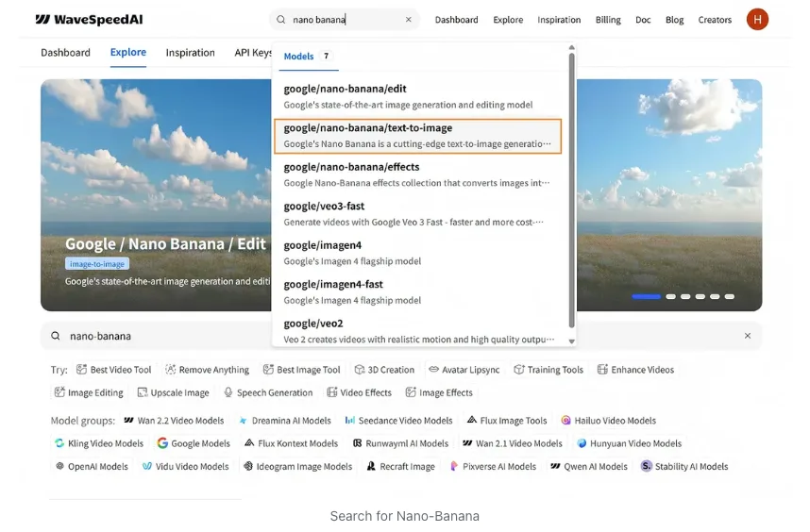Switch to Dashboard sub-tab
The image size is (810, 532).
[x=65, y=53]
